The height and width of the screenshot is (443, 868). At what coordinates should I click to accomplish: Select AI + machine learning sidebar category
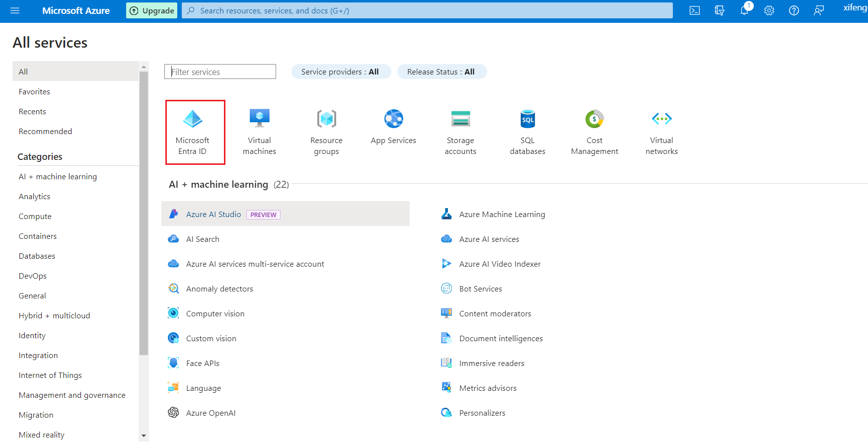[x=58, y=176]
